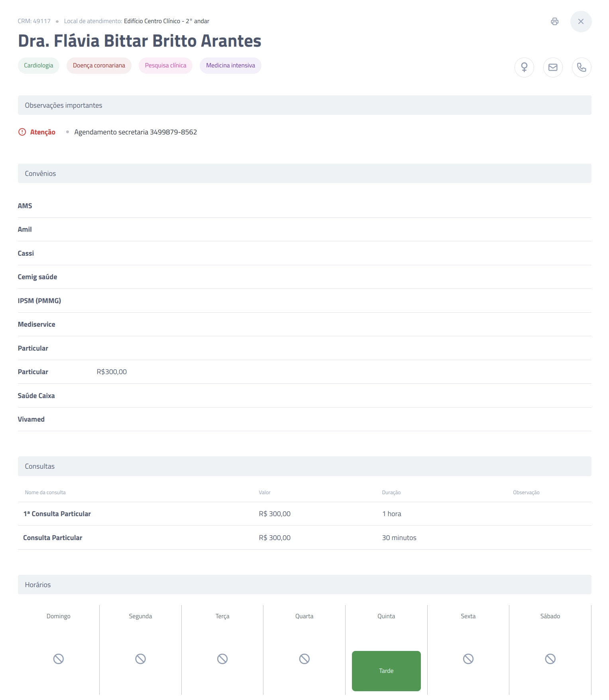Select the green Tarde slot on Quinta
The image size is (609, 700).
coord(386,671)
